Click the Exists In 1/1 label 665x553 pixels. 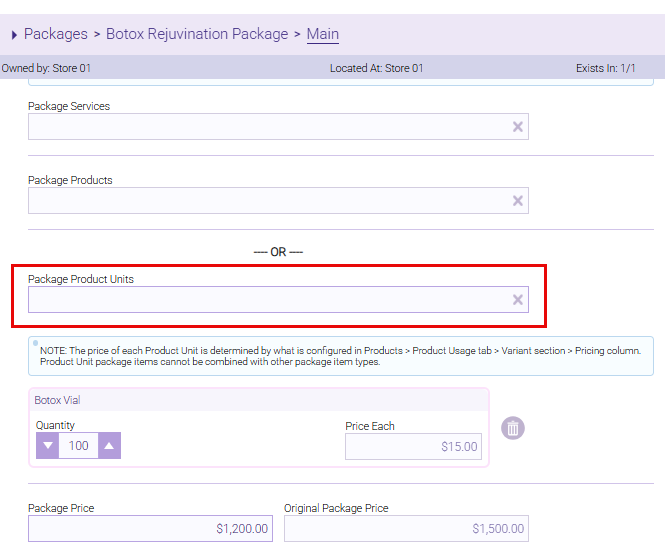point(605,68)
